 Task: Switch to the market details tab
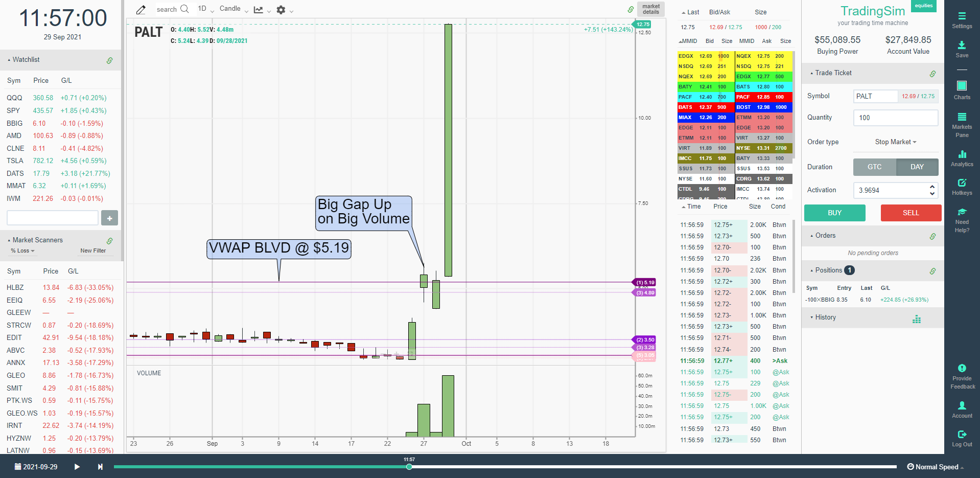coord(650,9)
